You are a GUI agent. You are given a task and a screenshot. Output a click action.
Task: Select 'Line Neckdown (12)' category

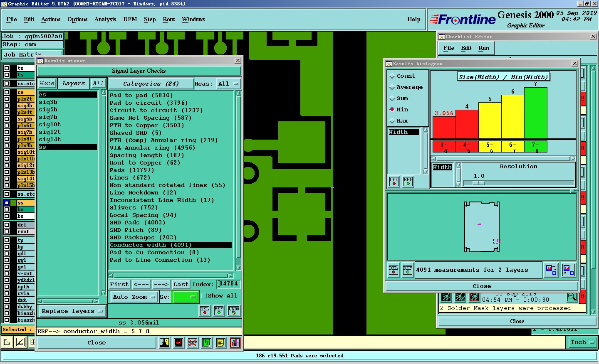143,193
